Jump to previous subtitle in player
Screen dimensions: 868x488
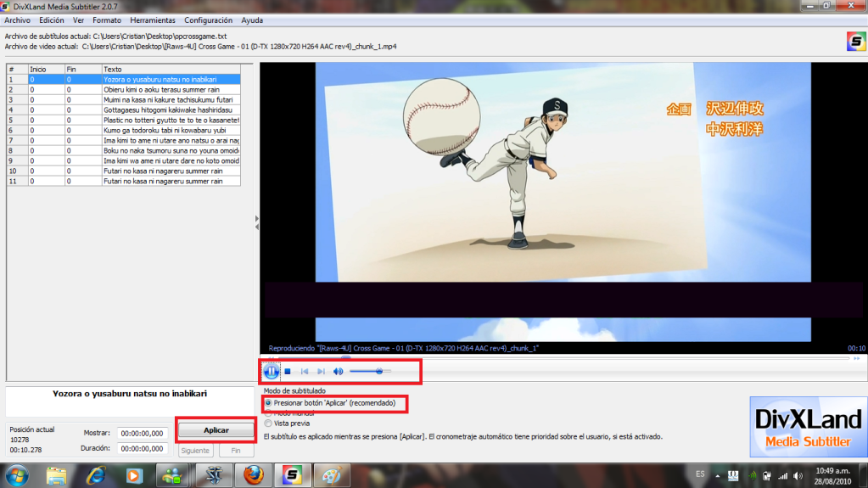[x=305, y=372]
